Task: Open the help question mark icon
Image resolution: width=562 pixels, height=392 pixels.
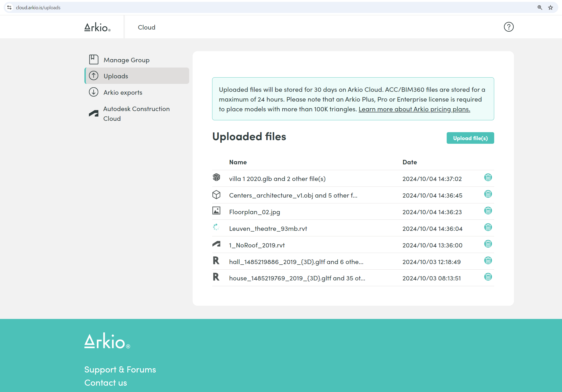Action: [x=508, y=27]
